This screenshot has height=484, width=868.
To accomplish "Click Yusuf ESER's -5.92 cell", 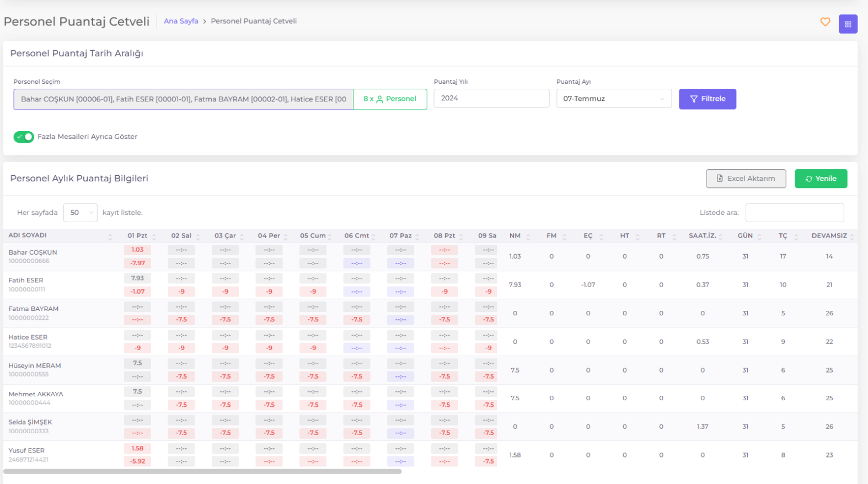I will tap(137, 461).
